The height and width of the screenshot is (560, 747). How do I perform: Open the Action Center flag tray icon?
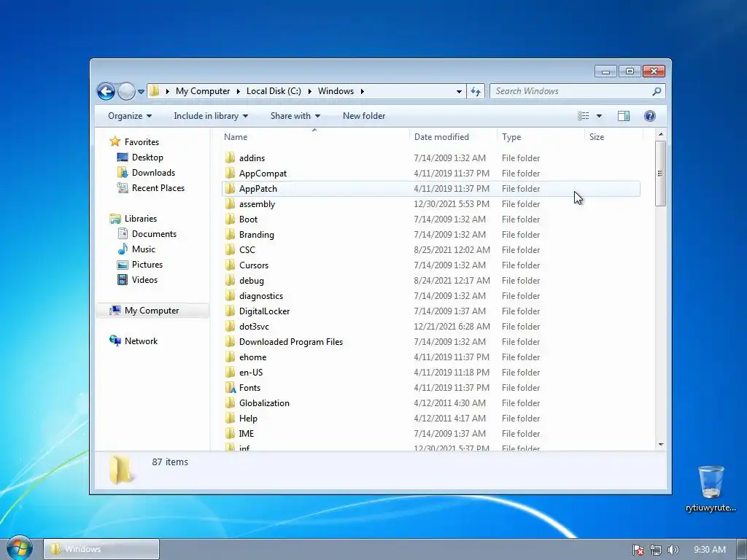point(638,550)
